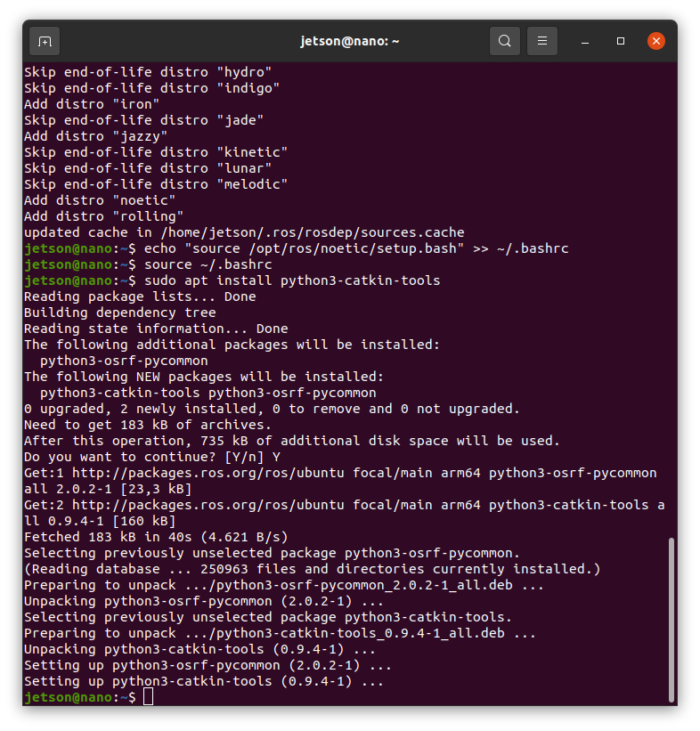Click the line Add distro "jazzy"
This screenshot has width=700, height=731.
[x=95, y=136]
